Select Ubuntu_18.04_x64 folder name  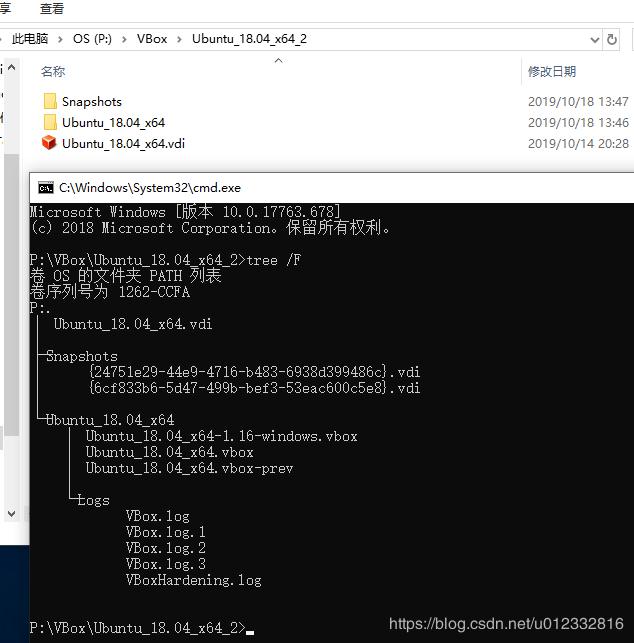[114, 123]
